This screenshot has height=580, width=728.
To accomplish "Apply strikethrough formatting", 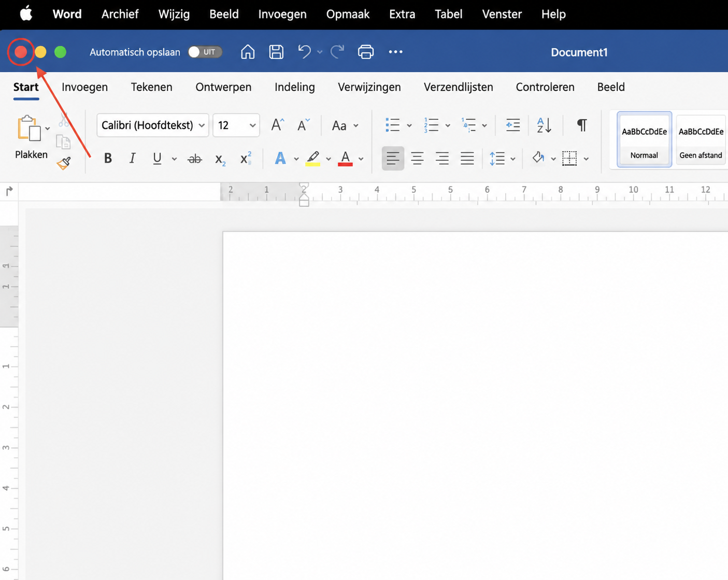I will click(x=195, y=159).
